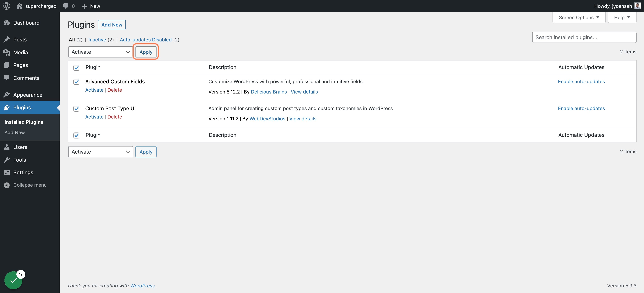Image resolution: width=644 pixels, height=293 pixels.
Task: Open Pages icon in sidebar
Action: [7, 65]
